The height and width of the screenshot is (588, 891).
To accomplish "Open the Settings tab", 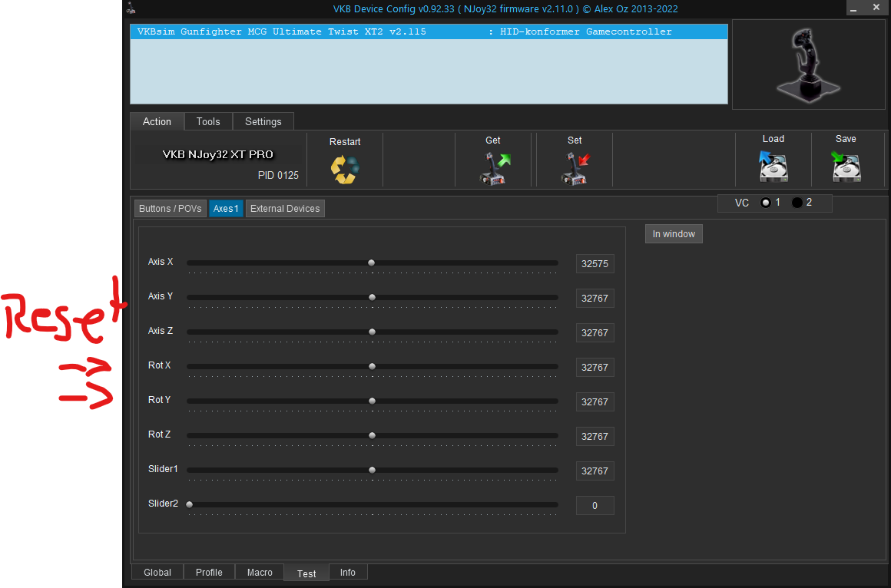I will coord(263,121).
